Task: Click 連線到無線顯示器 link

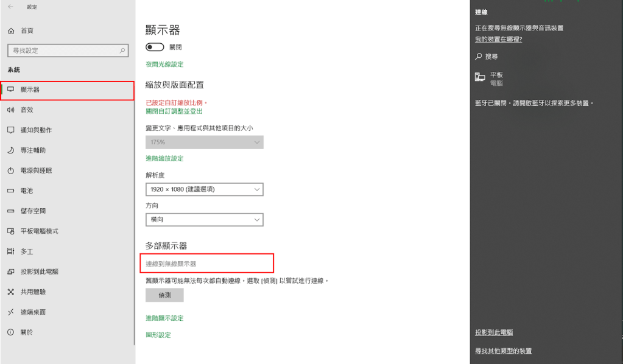Action: (171, 264)
